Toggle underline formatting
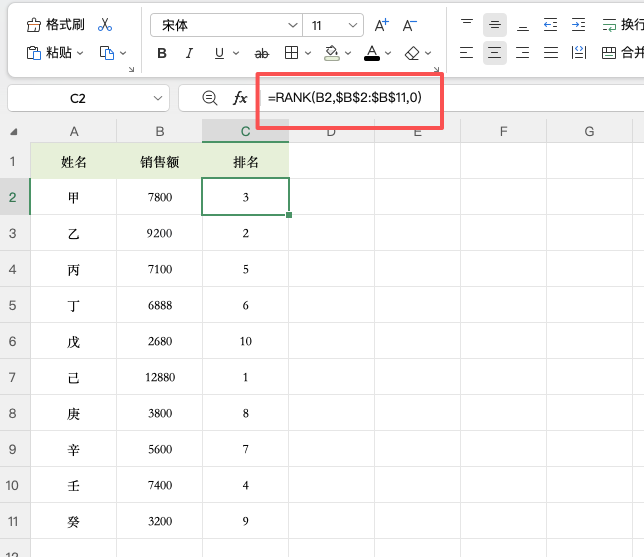The width and height of the screenshot is (644, 557). [x=219, y=53]
